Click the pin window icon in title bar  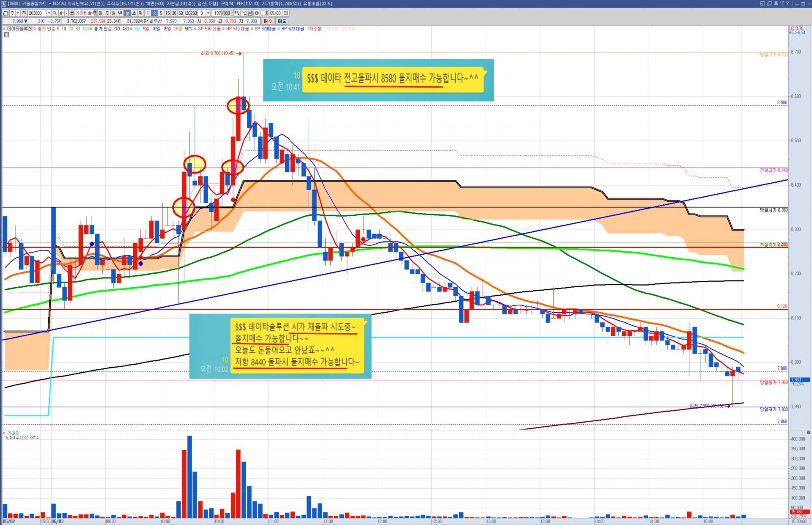tap(776, 3)
